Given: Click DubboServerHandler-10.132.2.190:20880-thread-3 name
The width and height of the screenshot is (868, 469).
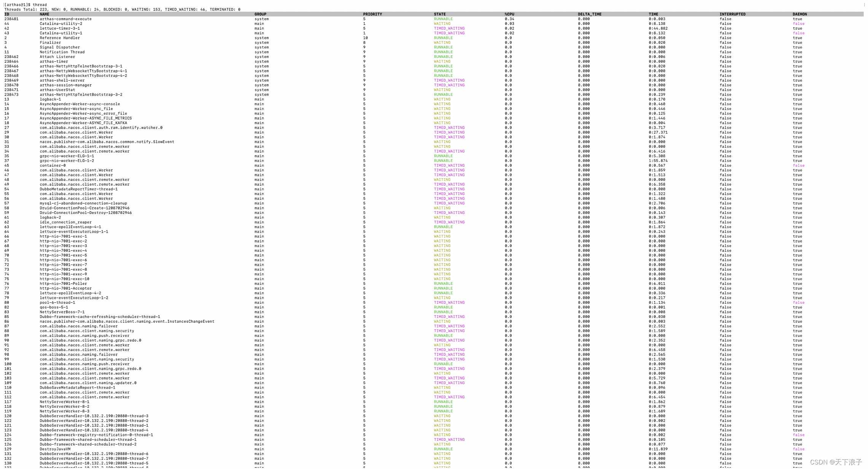Looking at the screenshot, I should (94, 416).
